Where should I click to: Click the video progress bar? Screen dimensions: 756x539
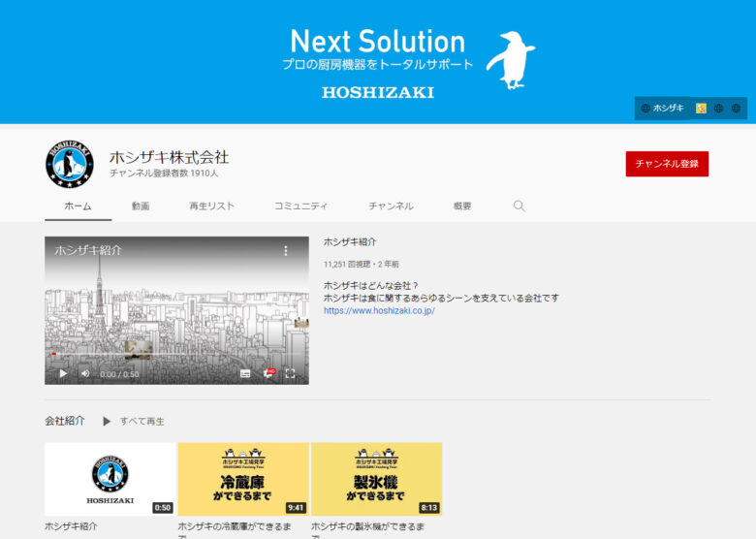177,355
